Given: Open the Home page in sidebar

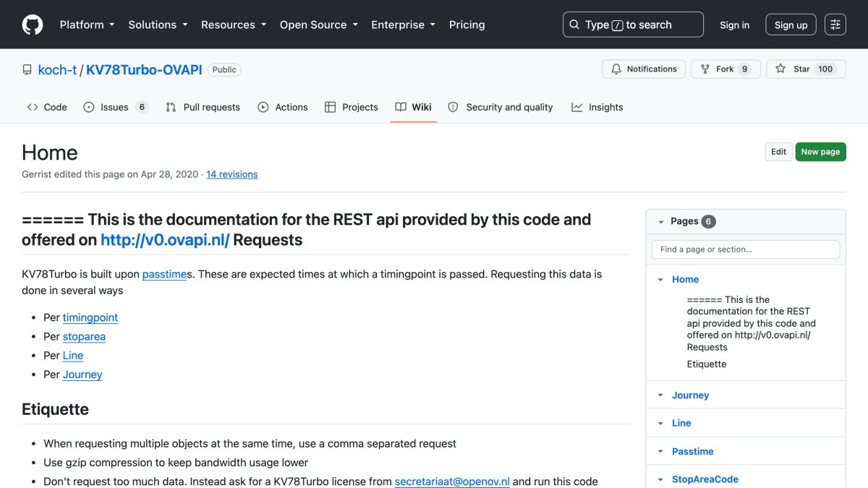Looking at the screenshot, I should [685, 280].
